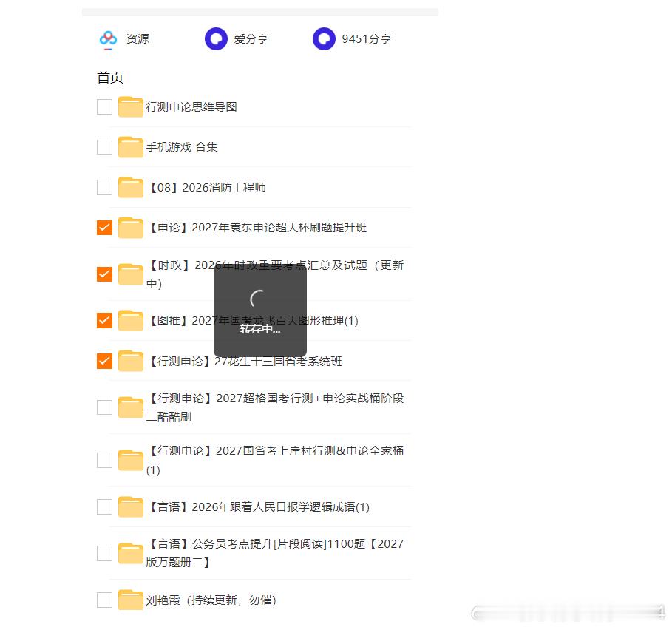Open folder 【行测申论】2027国省考上岸村行测&申论全家桶
The width and height of the screenshot is (672, 627).
pos(275,460)
